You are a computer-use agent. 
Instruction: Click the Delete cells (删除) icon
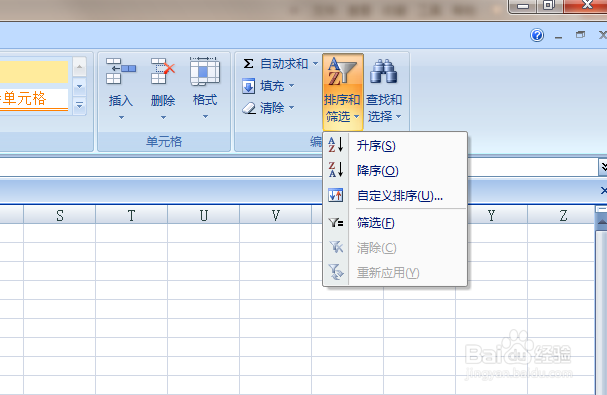click(163, 71)
